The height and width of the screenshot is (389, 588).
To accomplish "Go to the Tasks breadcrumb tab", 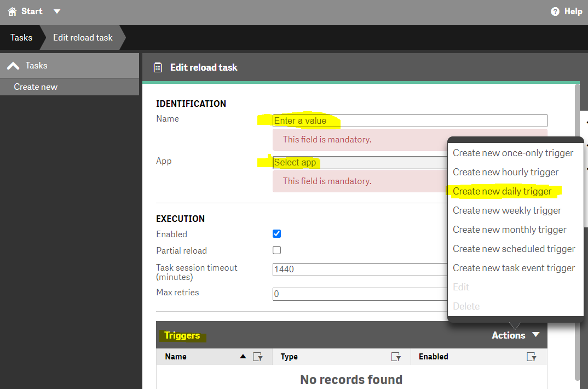I will 21,37.
